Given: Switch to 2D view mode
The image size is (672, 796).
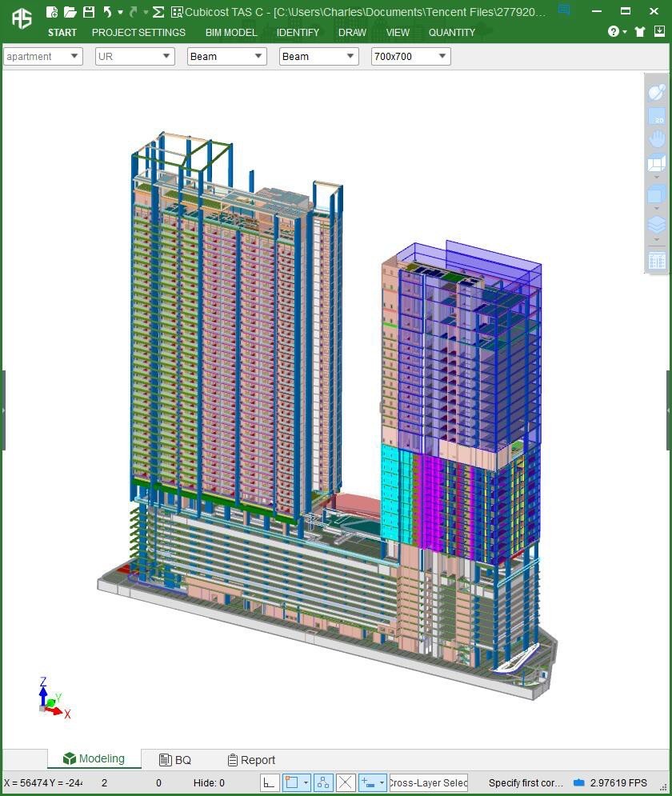Looking at the screenshot, I should tap(657, 117).
